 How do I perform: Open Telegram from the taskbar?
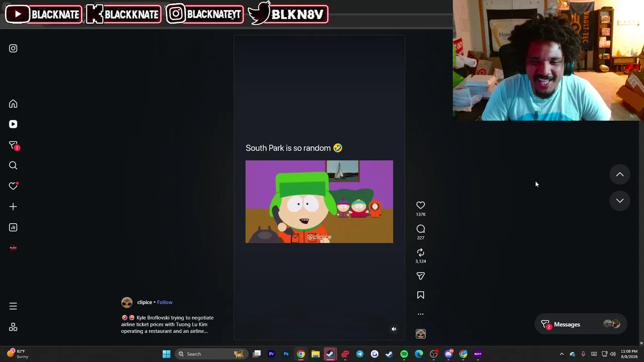(360, 354)
